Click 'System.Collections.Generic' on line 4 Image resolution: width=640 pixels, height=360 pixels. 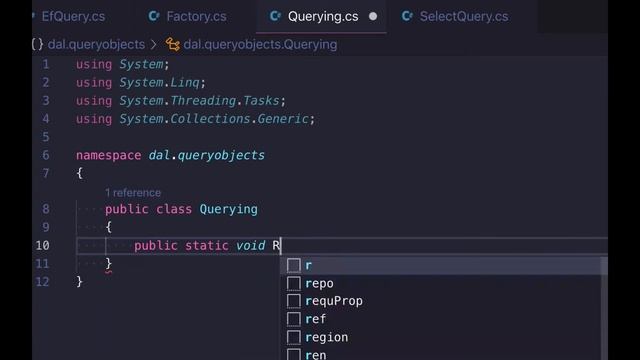213,119
